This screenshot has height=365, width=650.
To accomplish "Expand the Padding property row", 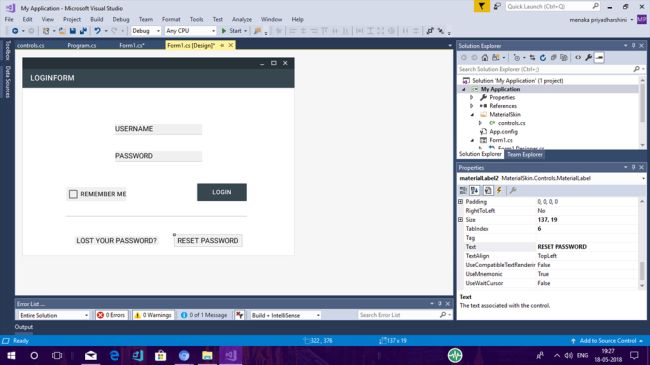I will pyautogui.click(x=460, y=202).
